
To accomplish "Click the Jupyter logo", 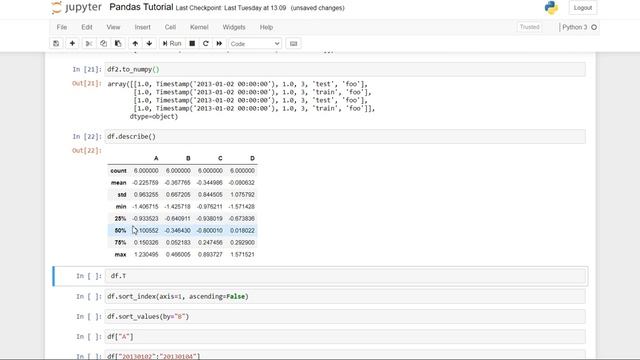I will [x=76, y=7].
